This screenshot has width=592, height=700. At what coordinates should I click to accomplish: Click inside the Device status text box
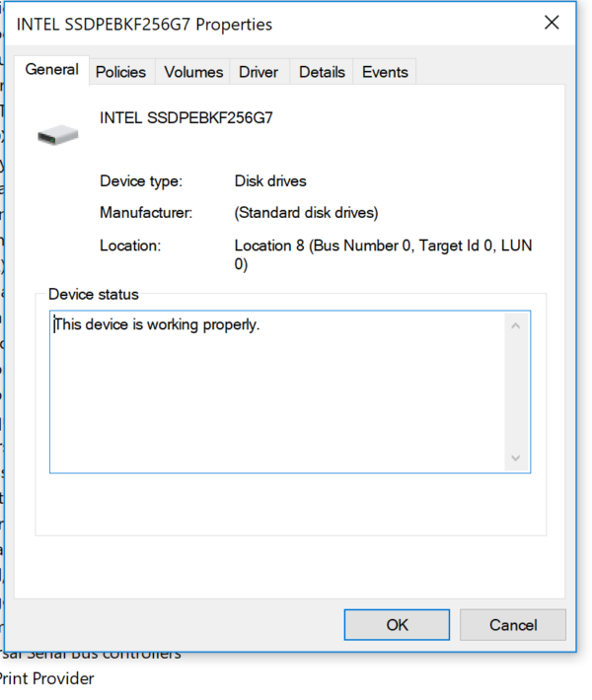[290, 392]
